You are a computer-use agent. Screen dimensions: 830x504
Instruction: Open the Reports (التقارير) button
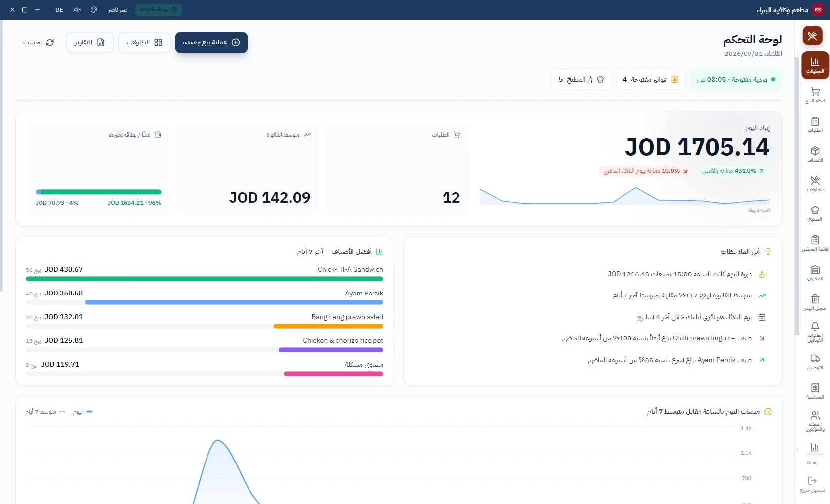pyautogui.click(x=89, y=42)
